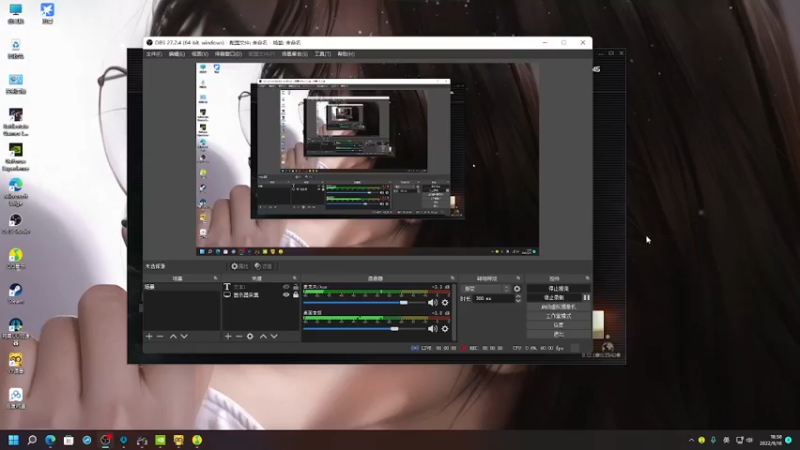Open 滤镜 filters above the Sources panel
The height and width of the screenshot is (450, 800).
point(263,266)
